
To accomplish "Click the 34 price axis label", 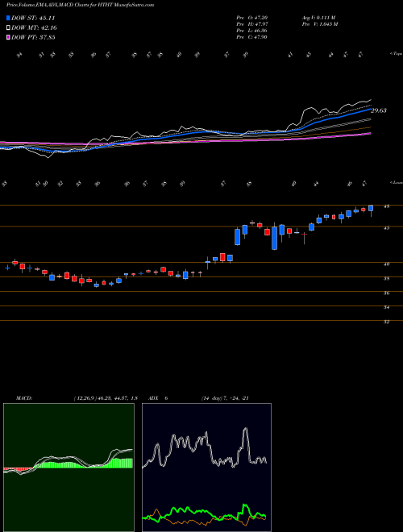I will pyautogui.click(x=386, y=307).
